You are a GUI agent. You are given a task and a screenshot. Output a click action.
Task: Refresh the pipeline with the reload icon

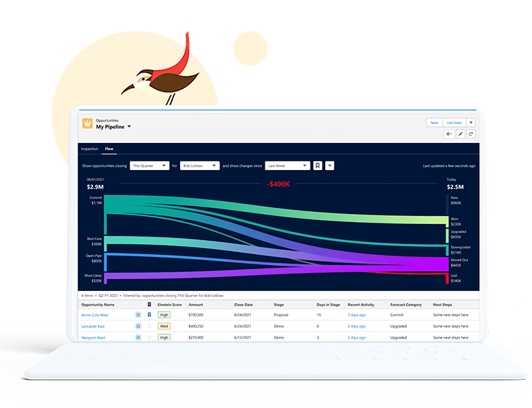pos(471,134)
